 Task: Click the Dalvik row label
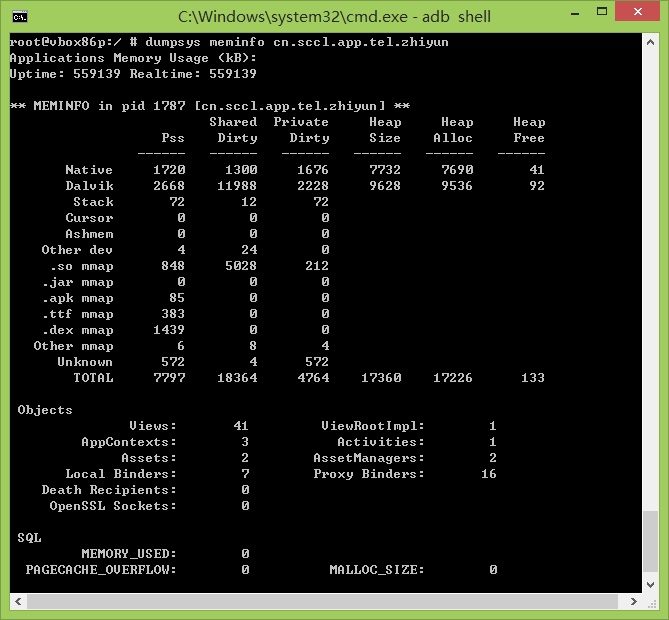[x=89, y=186]
